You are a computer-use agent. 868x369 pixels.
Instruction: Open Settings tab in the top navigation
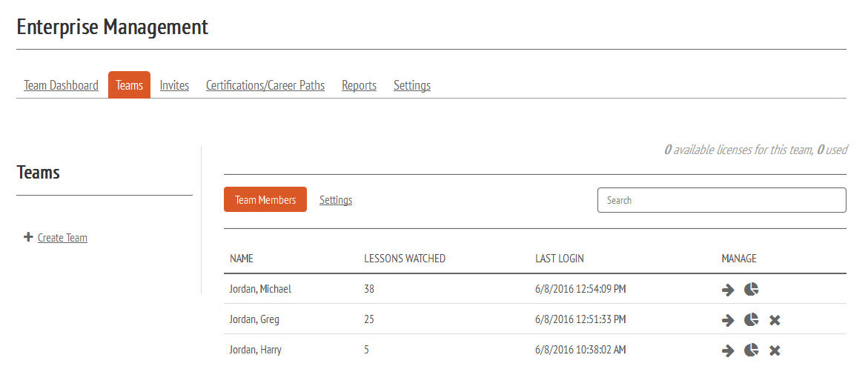pos(411,85)
